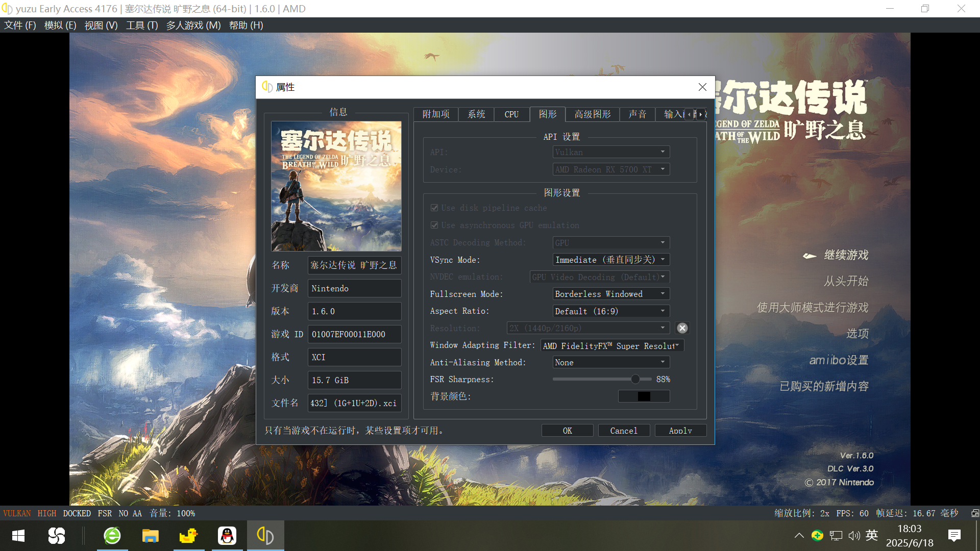Open the Windows Start menu
Screen dimensions: 980x551
pos(18,536)
